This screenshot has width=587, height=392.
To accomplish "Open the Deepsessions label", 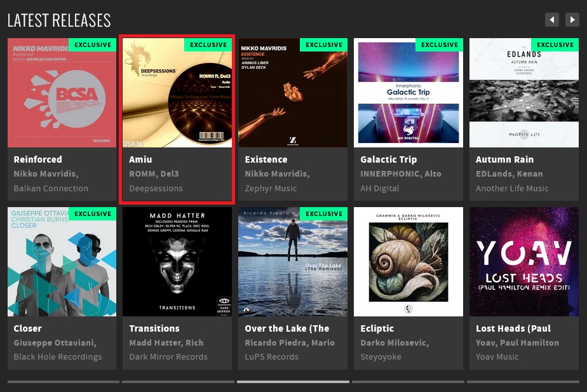I will coord(156,188).
